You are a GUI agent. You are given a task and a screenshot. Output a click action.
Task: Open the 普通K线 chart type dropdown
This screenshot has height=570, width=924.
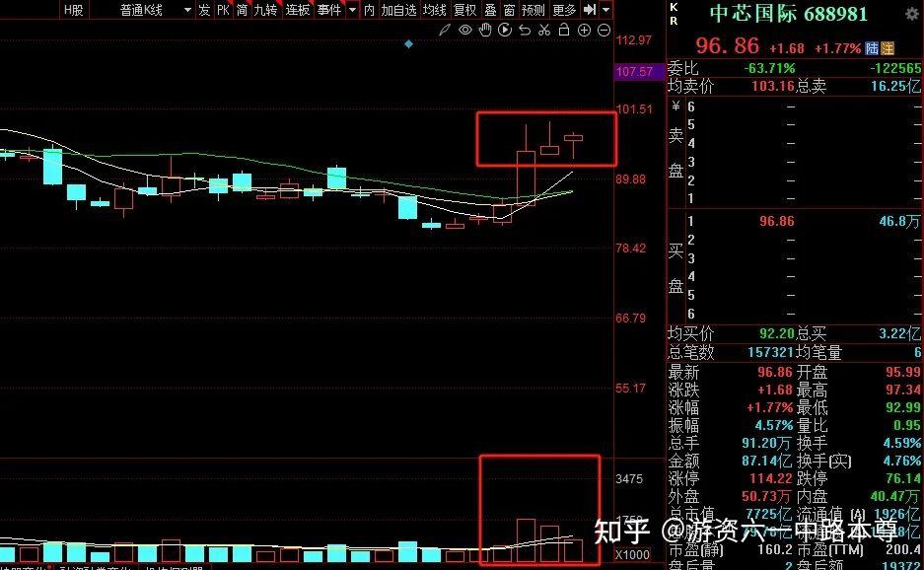tap(156, 10)
